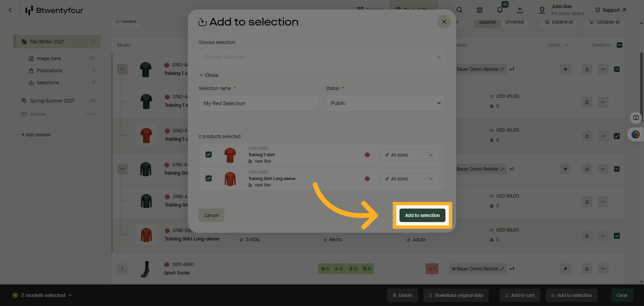This screenshot has width=644, height=306.
Task: Click the upload icon in the top bar
Action: [520, 10]
